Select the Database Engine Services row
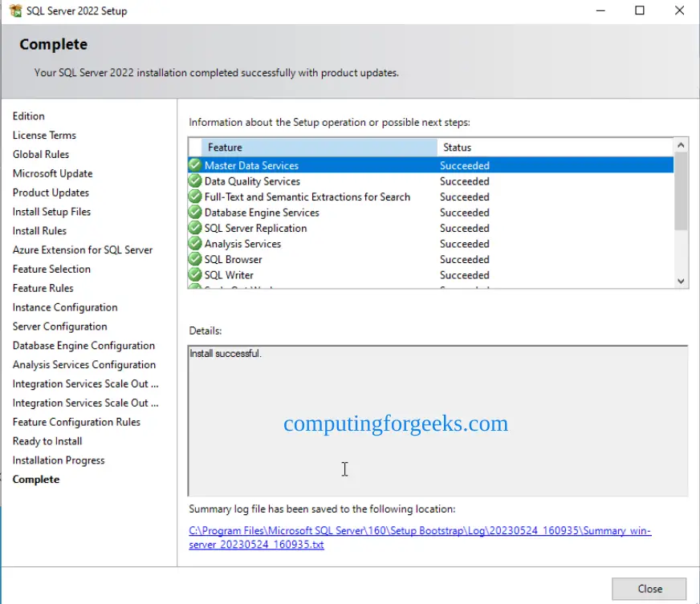The height and width of the screenshot is (604, 700). click(x=431, y=213)
